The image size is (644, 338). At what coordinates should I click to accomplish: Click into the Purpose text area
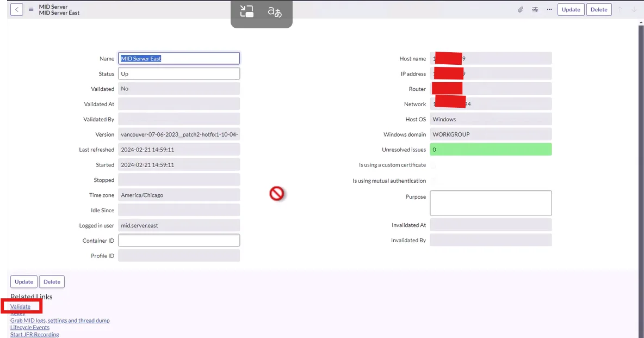coord(491,203)
